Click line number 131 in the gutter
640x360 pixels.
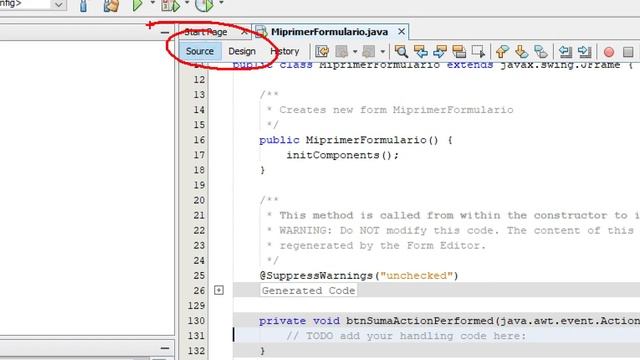coord(196,336)
